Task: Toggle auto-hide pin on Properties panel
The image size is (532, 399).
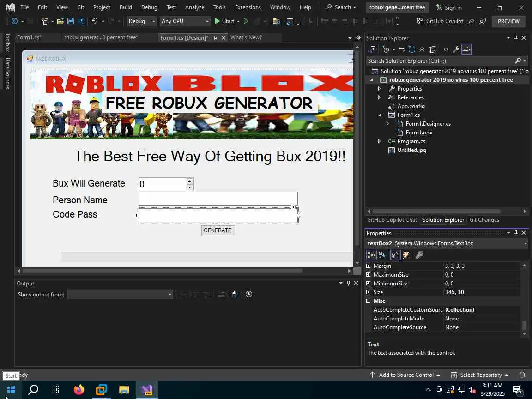Action: click(516, 233)
